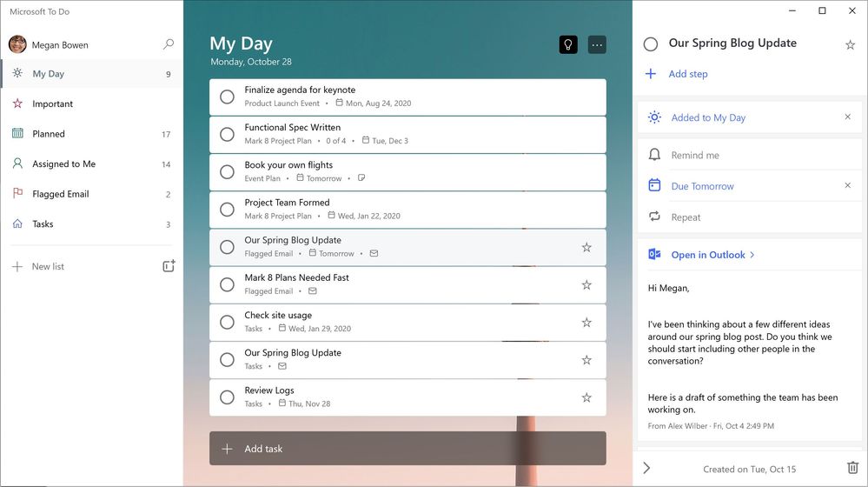
Task: Select the Finalize agenda for keynote title
Action: 300,90
